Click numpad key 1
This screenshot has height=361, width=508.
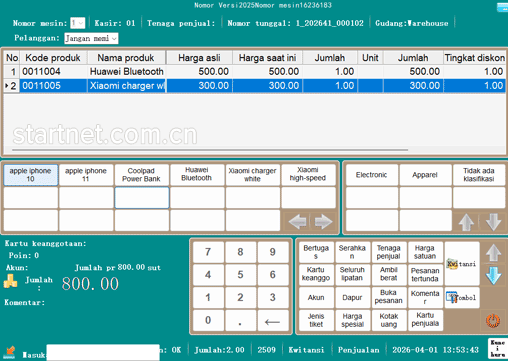click(x=208, y=297)
